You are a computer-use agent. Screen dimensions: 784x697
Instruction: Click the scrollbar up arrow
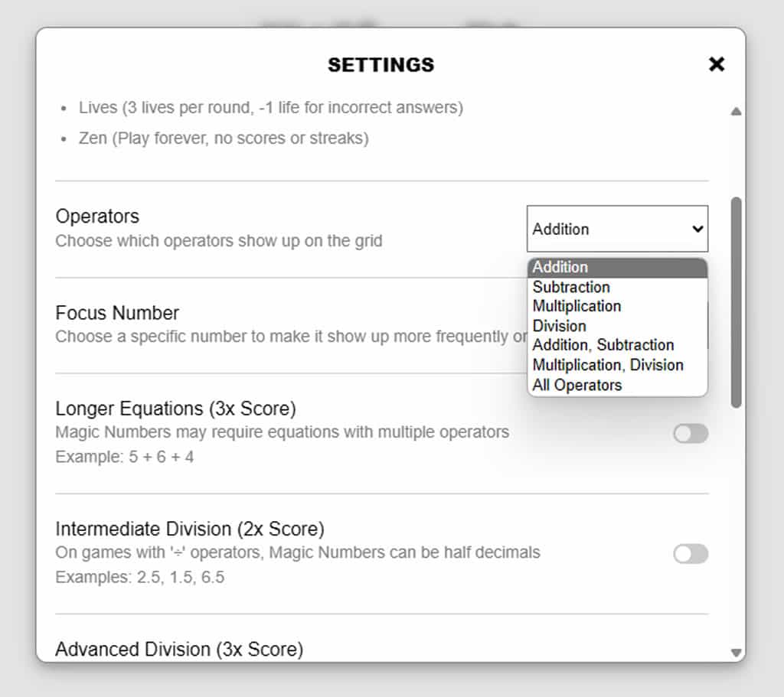click(736, 112)
